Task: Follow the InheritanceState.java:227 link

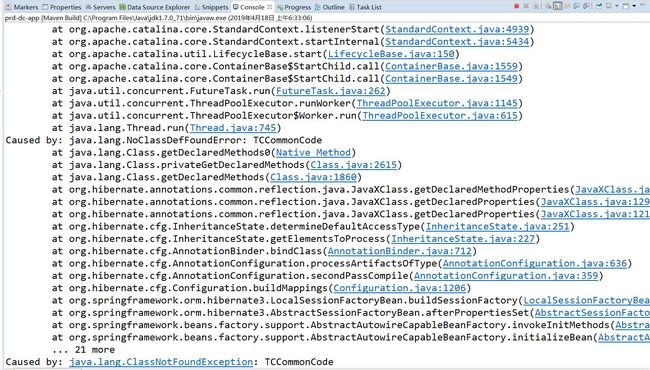Action: click(463, 239)
